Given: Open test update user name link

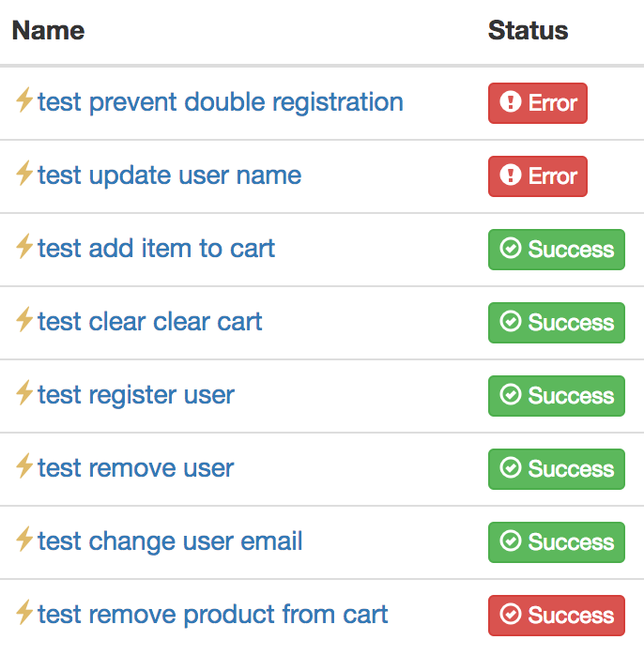Looking at the screenshot, I should pos(170,175).
